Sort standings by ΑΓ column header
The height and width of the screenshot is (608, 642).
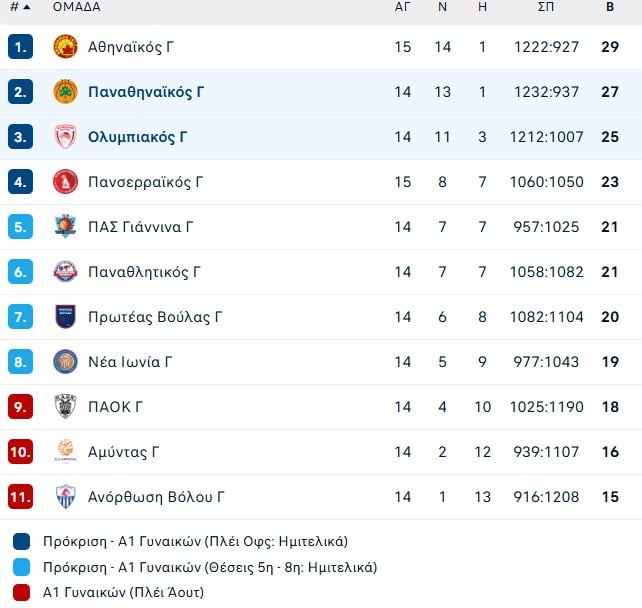(402, 7)
